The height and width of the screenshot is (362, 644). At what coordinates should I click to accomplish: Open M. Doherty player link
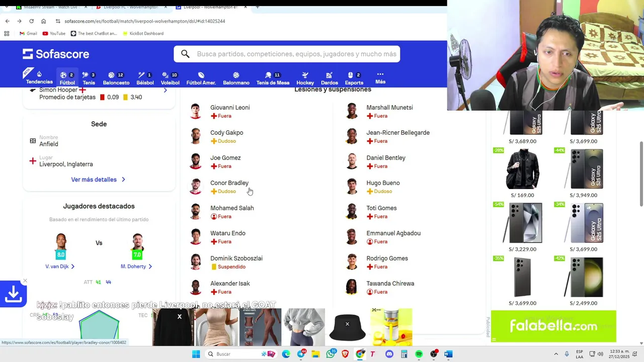click(136, 266)
